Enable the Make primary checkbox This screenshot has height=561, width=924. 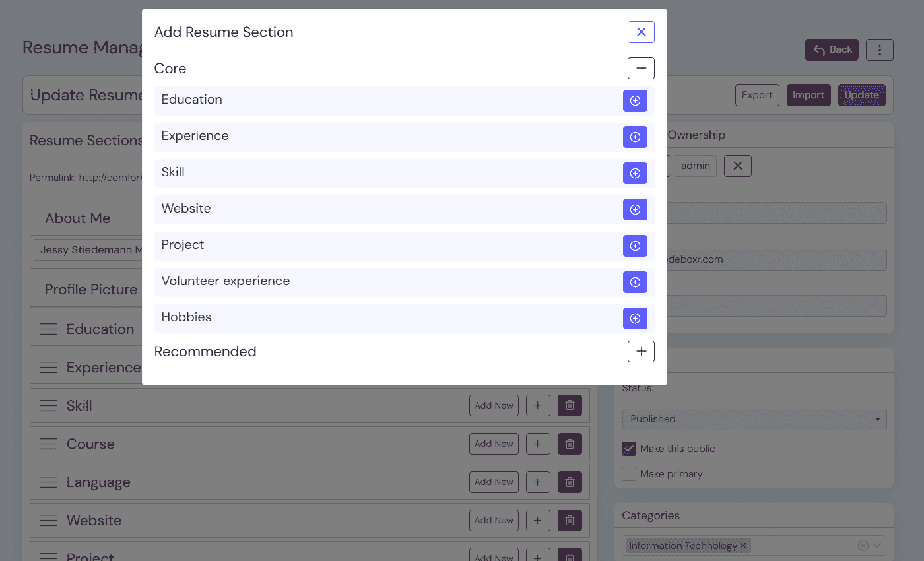629,474
